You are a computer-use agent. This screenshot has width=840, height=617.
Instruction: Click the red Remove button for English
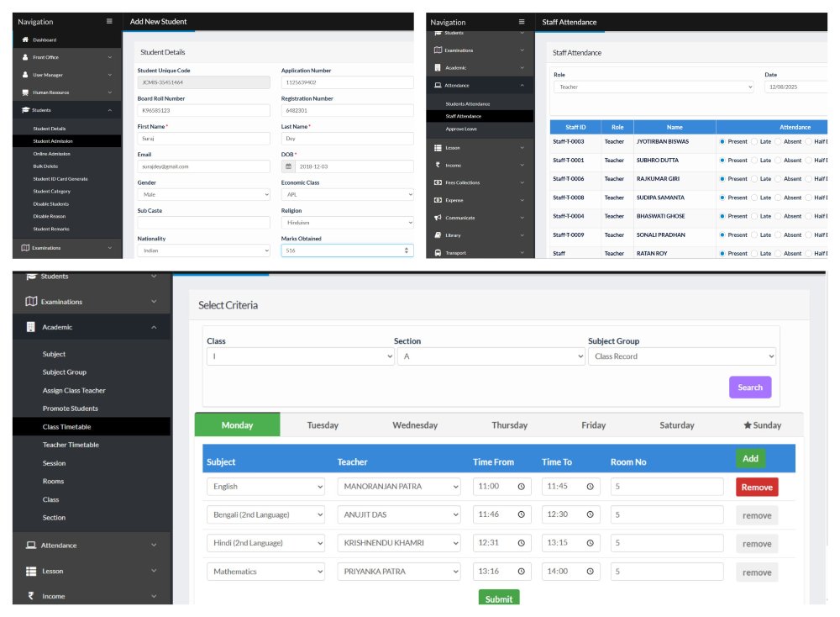[757, 488]
